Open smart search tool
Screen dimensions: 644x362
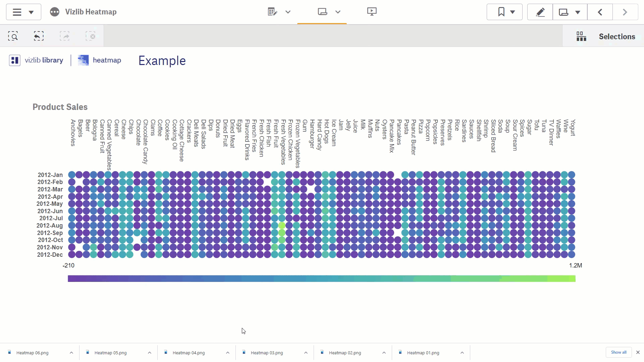[x=13, y=36]
